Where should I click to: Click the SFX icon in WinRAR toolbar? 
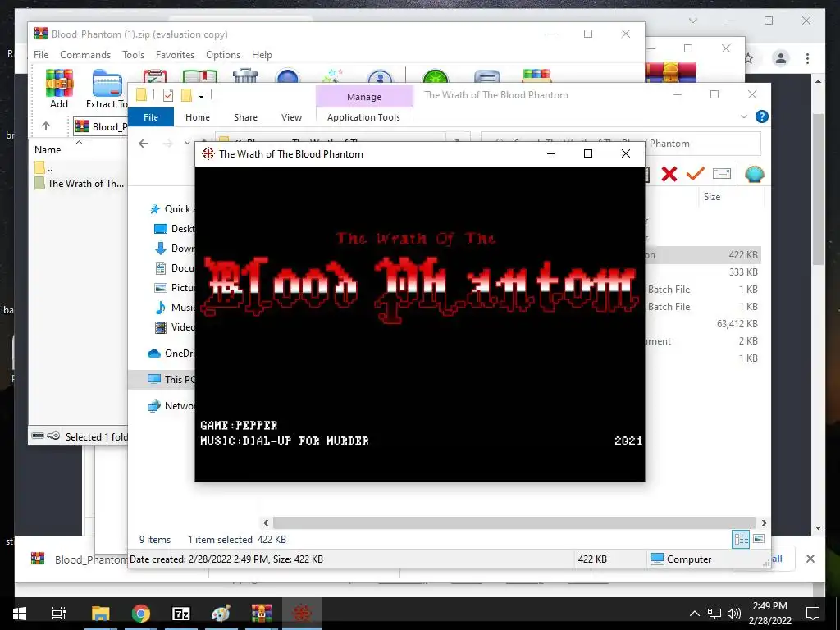tap(536, 75)
